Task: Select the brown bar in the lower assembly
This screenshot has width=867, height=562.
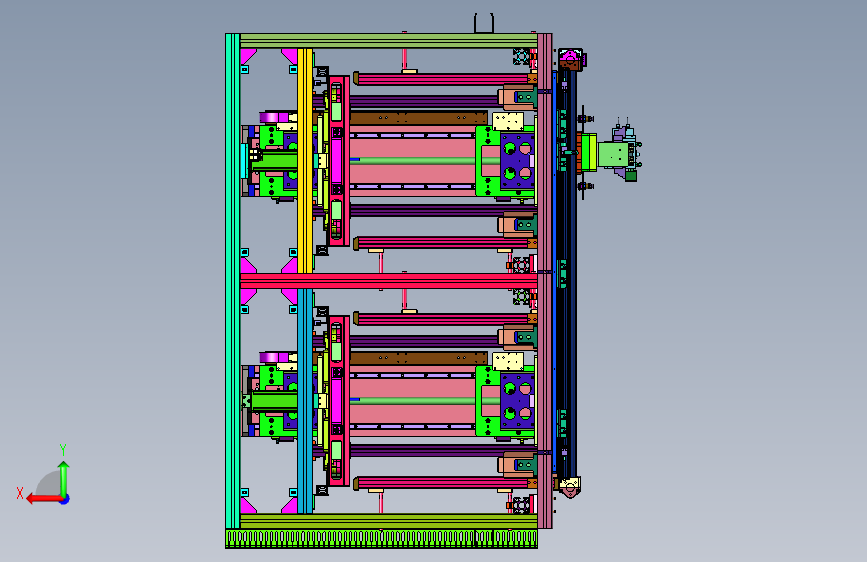Action: 419,358
